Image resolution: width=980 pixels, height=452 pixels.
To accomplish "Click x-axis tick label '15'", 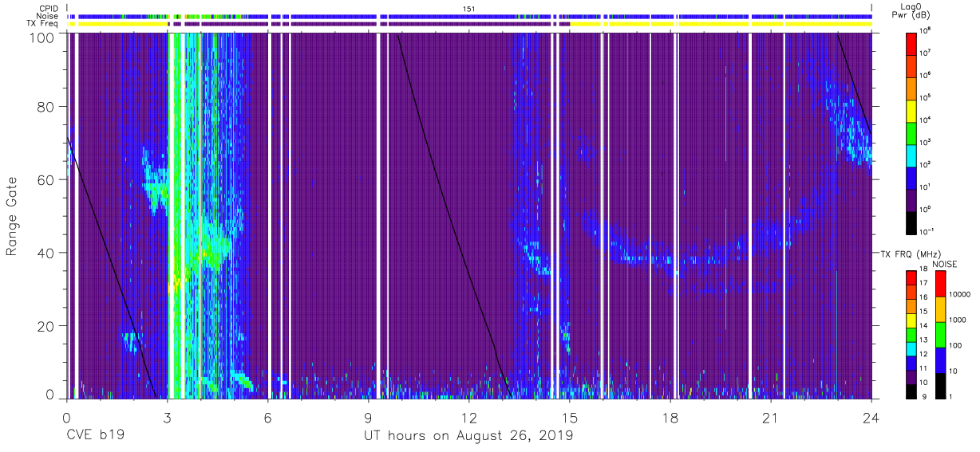I will click(569, 417).
